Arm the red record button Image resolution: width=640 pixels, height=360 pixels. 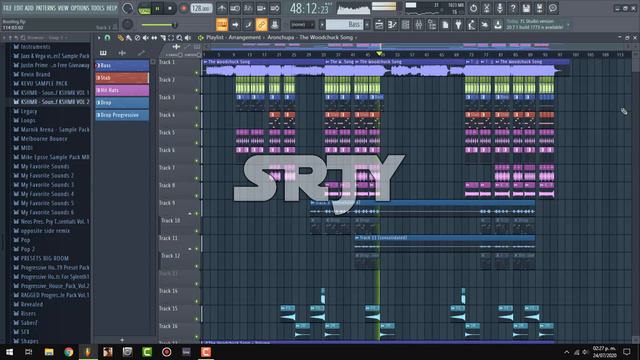[183, 8]
